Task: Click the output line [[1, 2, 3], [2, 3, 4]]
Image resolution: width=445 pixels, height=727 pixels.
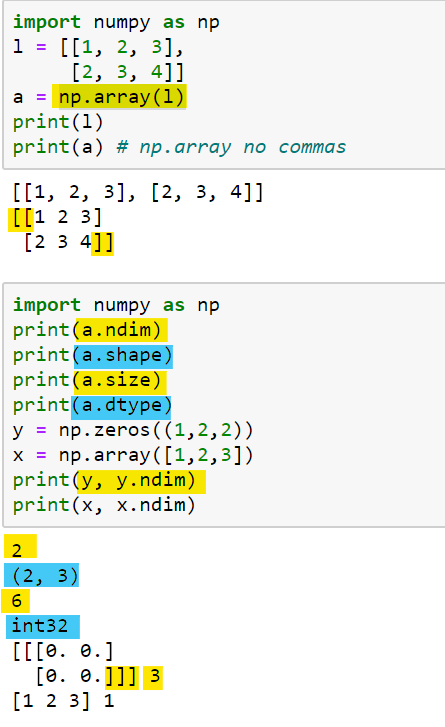Action: click(x=138, y=192)
